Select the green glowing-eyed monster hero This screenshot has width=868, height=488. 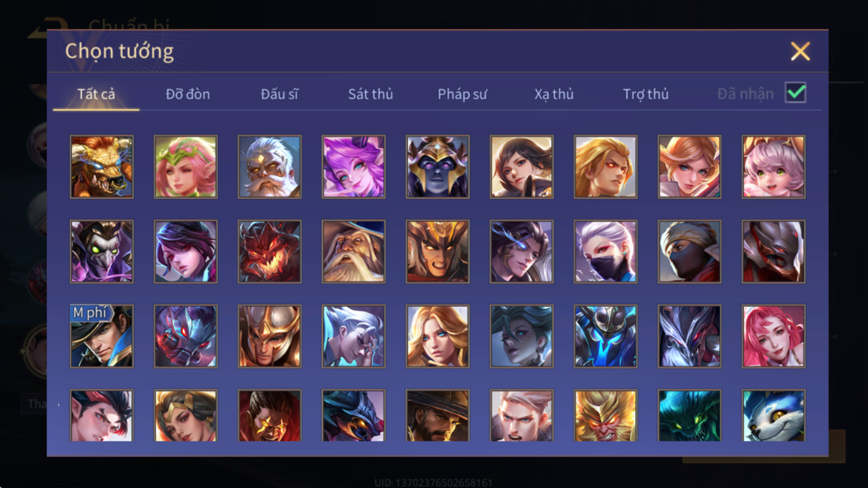pos(689,416)
